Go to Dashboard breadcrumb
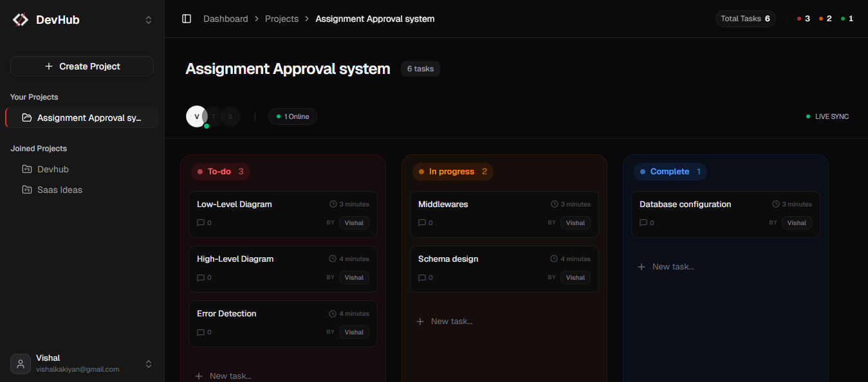868x382 pixels. click(225, 19)
